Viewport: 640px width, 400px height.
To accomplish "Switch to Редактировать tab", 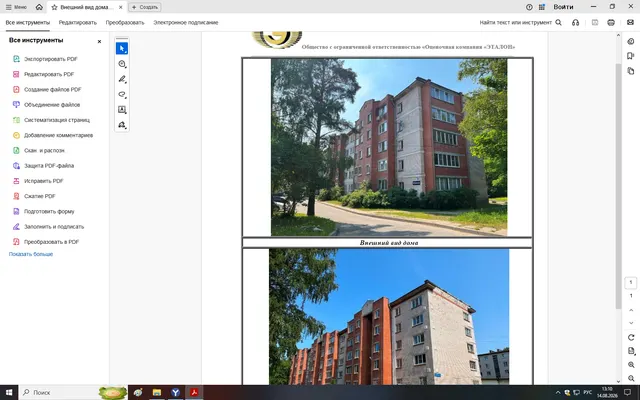I will [x=78, y=22].
